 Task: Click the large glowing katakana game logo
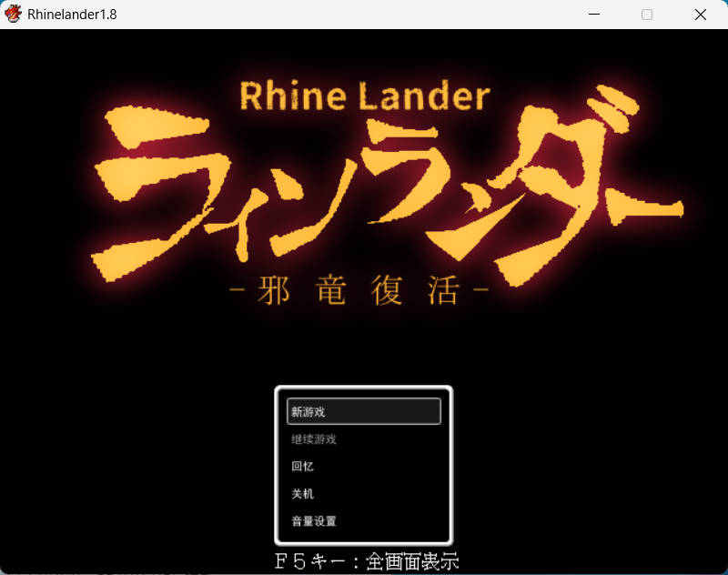(x=382, y=187)
